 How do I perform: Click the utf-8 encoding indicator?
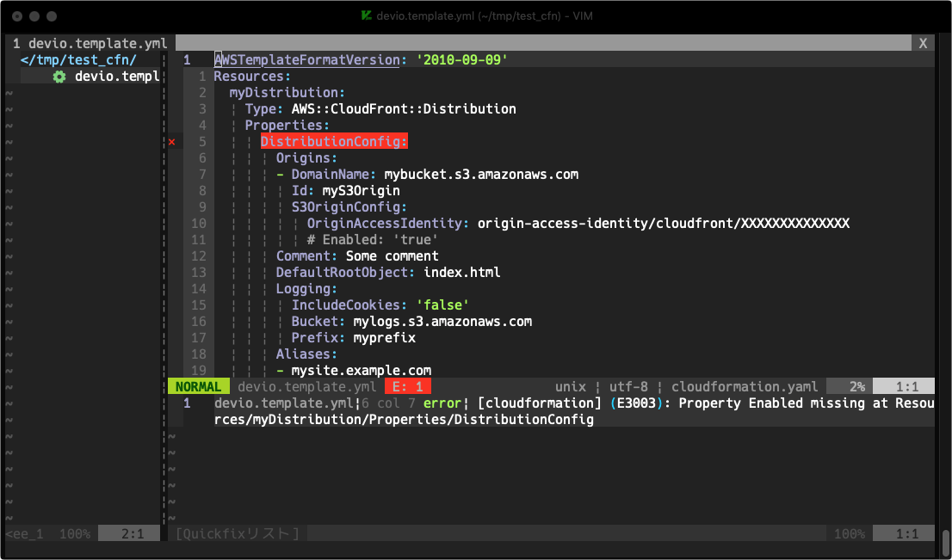click(x=630, y=385)
